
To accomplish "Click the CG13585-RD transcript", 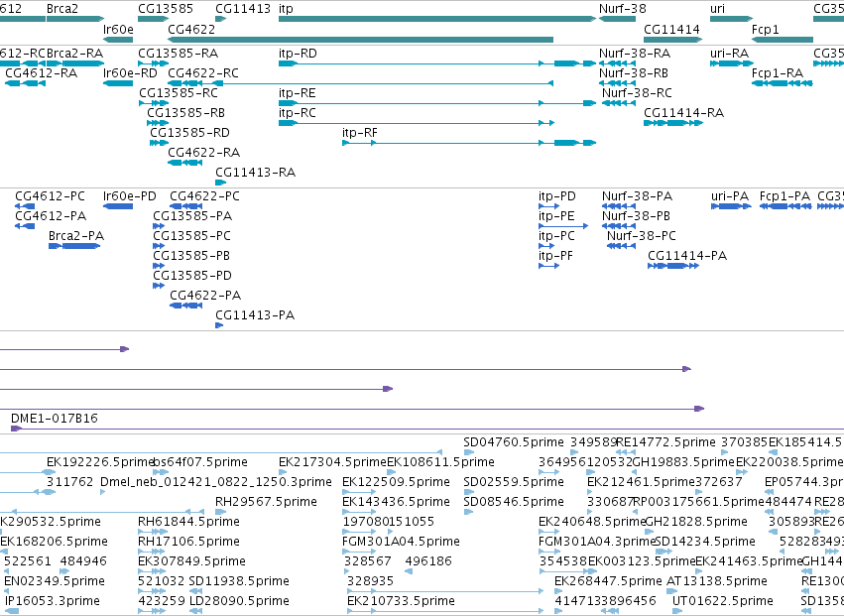I will tap(160, 143).
